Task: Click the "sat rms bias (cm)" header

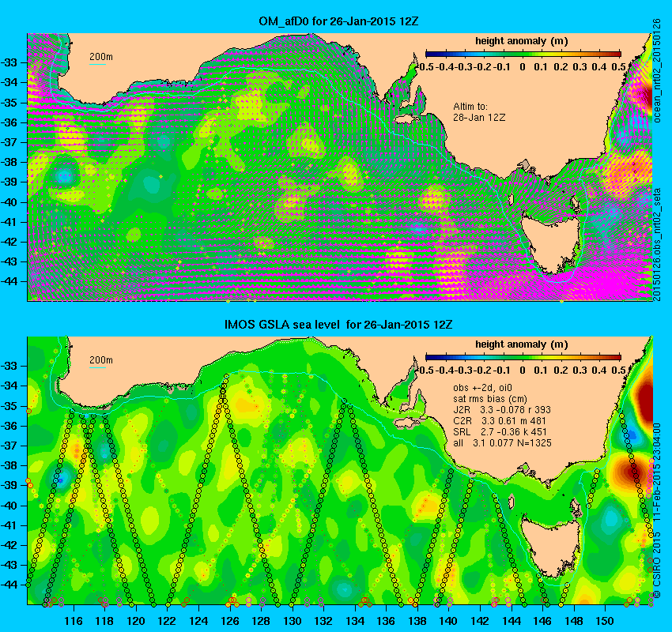Action: point(490,399)
